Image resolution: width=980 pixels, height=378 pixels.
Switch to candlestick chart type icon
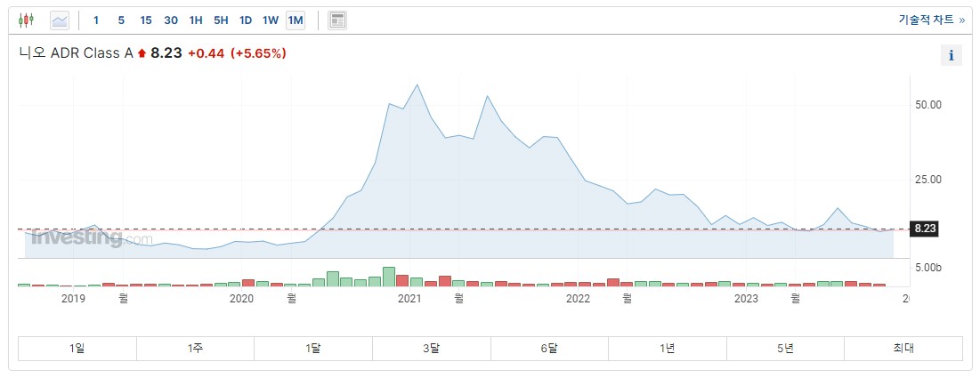coord(26,20)
